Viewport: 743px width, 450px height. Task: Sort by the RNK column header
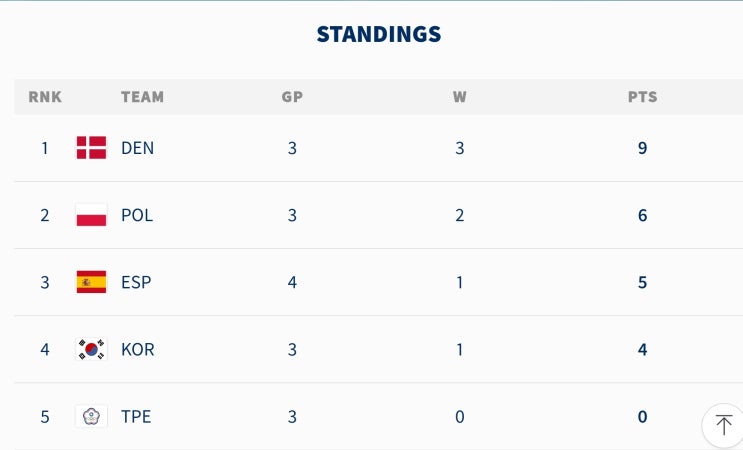(45, 97)
